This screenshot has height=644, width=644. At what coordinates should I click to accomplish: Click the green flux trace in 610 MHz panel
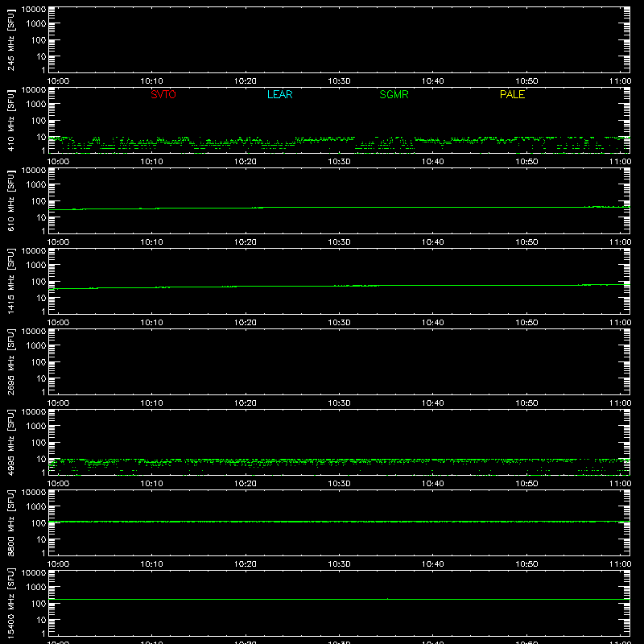pyautogui.click(x=339, y=208)
